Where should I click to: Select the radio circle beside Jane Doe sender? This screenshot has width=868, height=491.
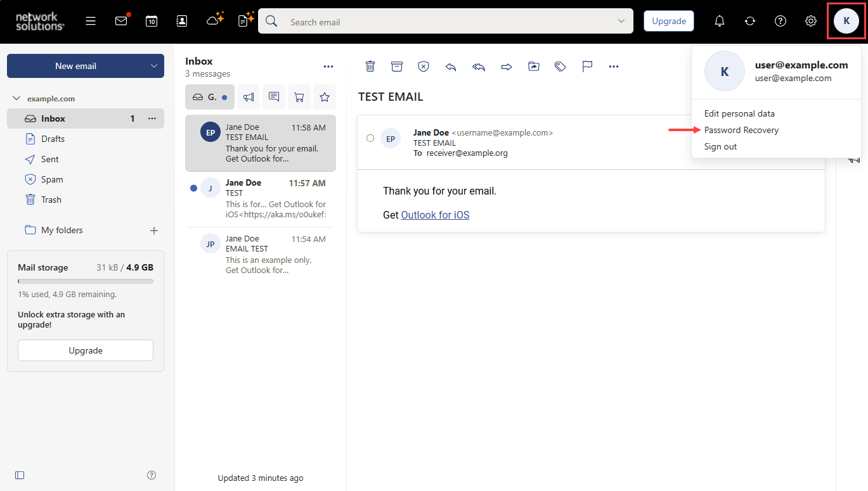click(x=370, y=138)
